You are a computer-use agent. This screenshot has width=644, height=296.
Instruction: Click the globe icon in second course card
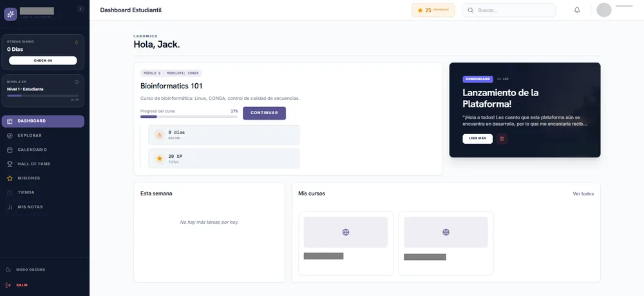click(x=446, y=232)
